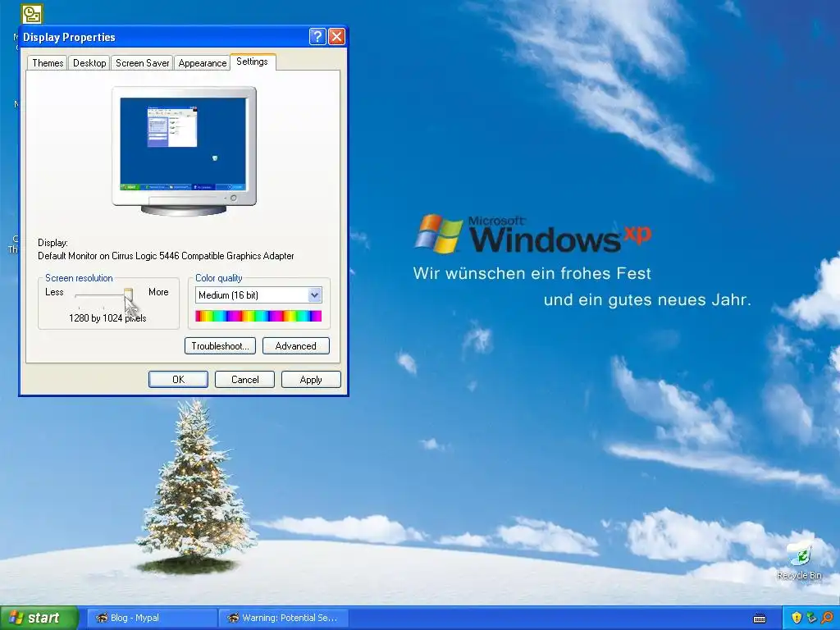Click the Settings tab

[253, 62]
